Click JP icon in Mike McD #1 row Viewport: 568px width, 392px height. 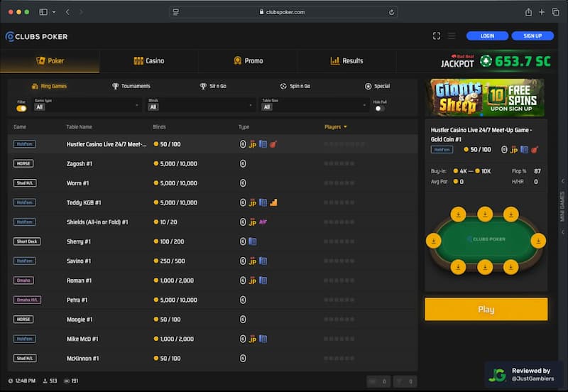(x=253, y=339)
